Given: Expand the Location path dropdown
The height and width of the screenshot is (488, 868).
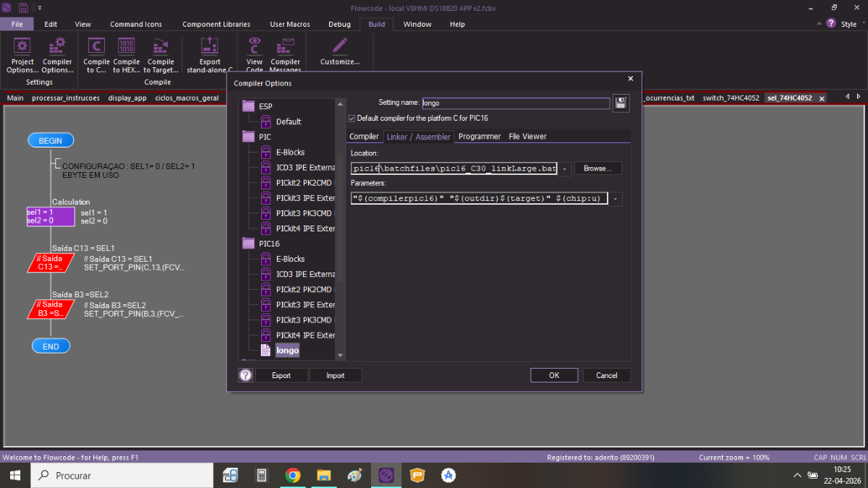Looking at the screenshot, I should 565,168.
